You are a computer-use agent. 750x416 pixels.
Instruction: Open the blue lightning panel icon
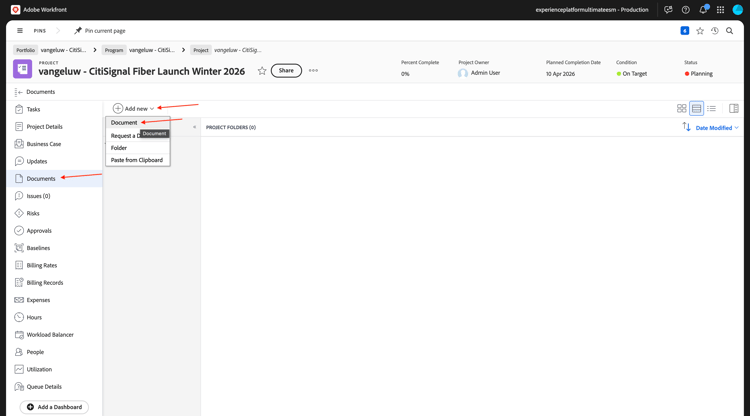(684, 31)
